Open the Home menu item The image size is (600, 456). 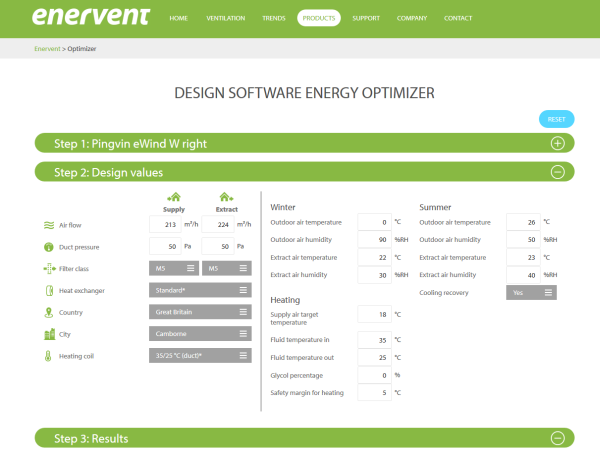pos(178,18)
